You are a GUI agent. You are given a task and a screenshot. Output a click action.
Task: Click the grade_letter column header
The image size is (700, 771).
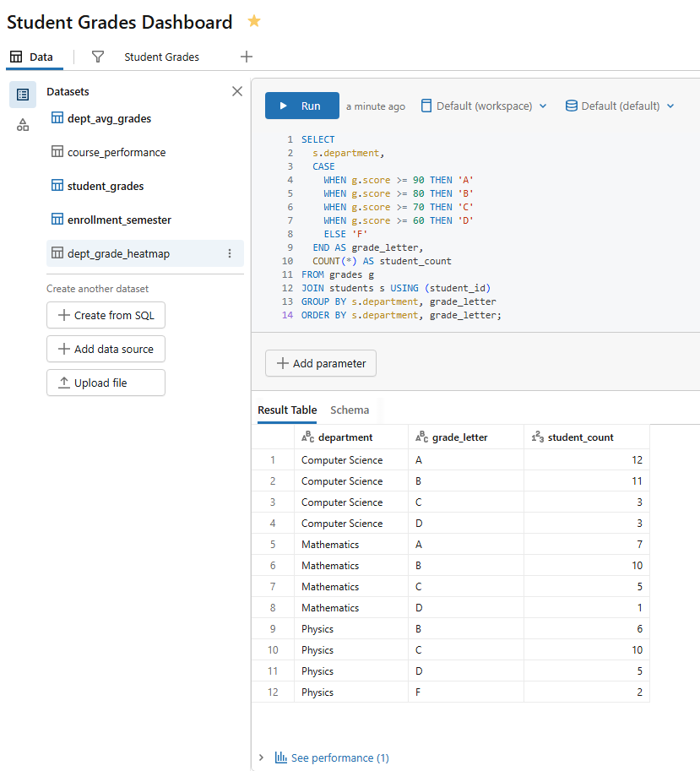465,437
